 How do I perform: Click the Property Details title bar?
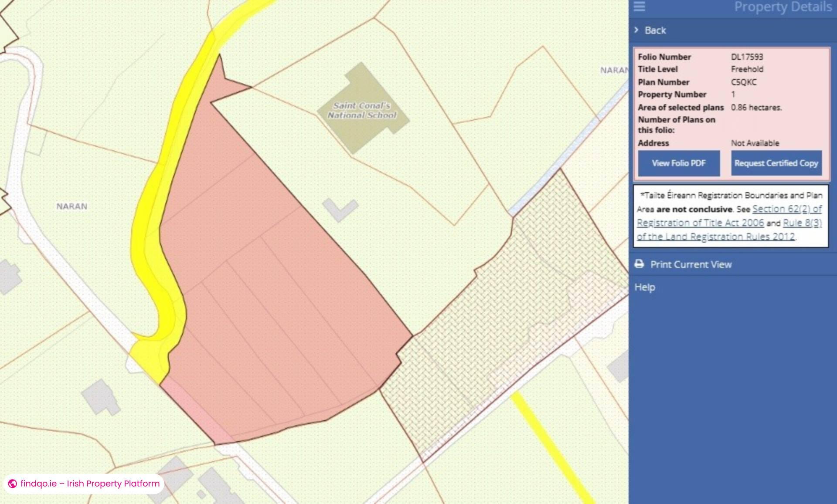783,7
